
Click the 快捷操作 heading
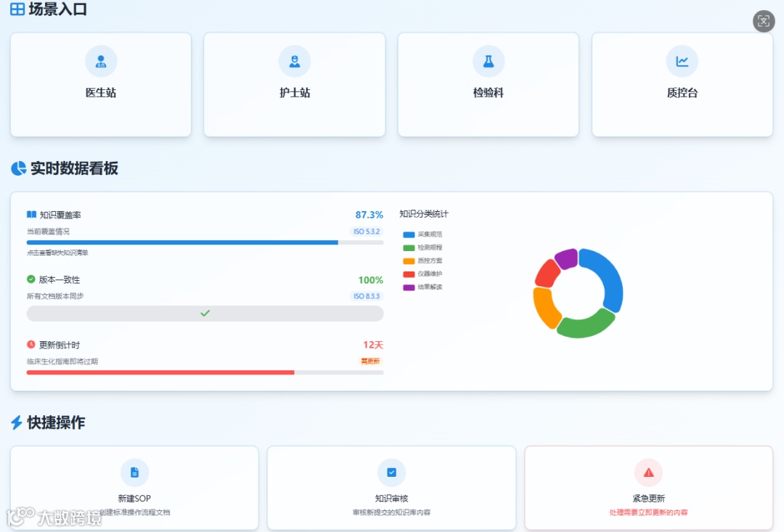pyautogui.click(x=56, y=422)
